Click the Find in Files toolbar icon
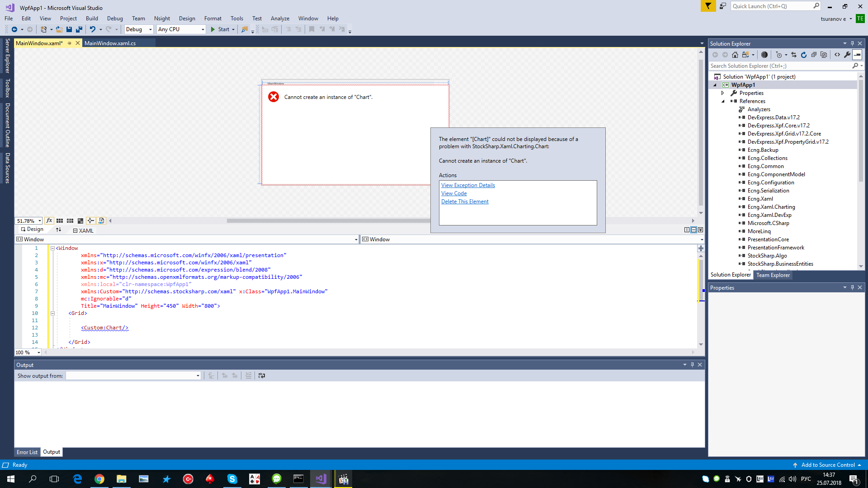Screen dimensions: 868x488 245,29
